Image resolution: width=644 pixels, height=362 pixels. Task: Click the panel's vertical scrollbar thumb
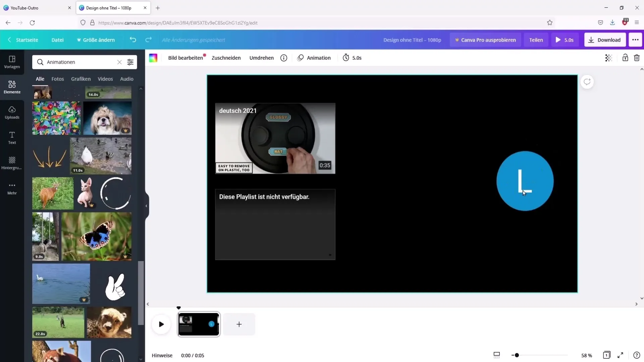tap(141, 293)
